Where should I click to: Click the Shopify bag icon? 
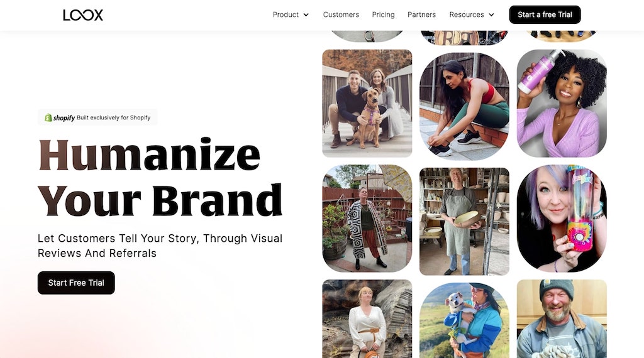(48, 117)
